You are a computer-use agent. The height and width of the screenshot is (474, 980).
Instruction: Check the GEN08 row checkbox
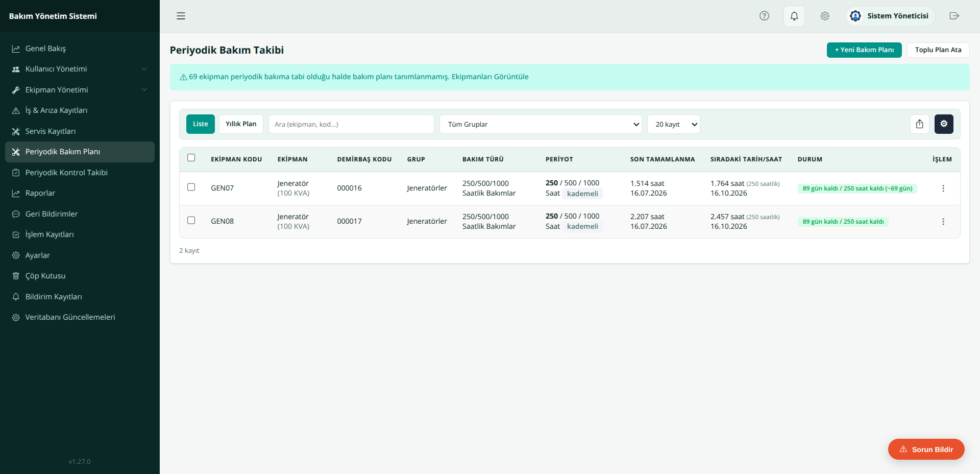coord(191,220)
